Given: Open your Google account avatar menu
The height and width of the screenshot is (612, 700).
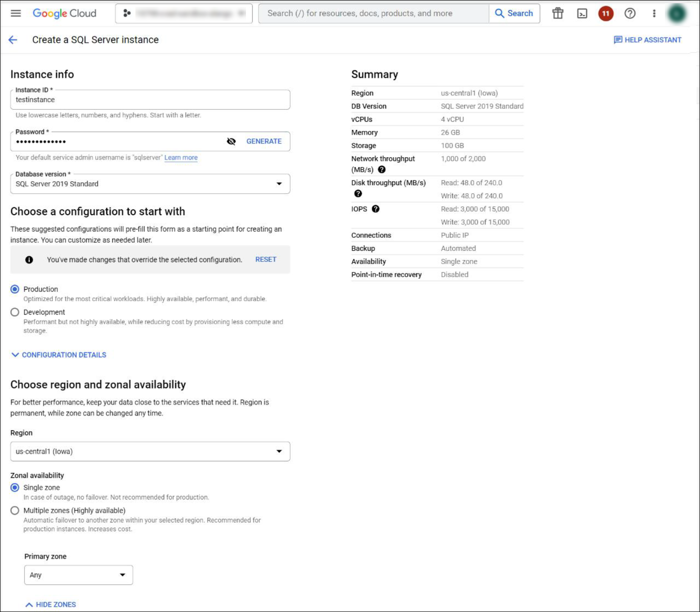Looking at the screenshot, I should (678, 13).
